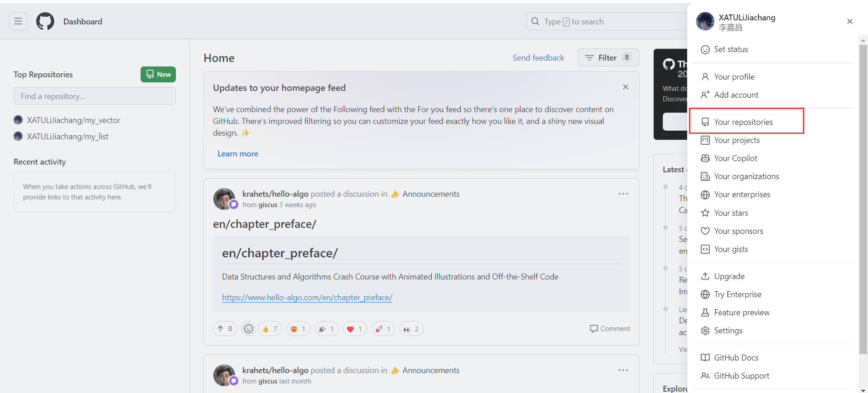The image size is (868, 393).
Task: Click the Set status smiley icon
Action: 705,50
